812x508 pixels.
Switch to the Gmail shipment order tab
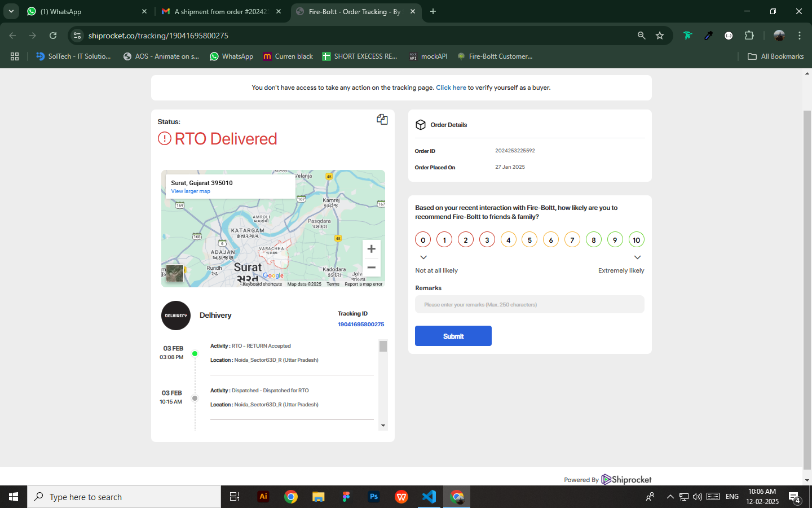pyautogui.click(x=220, y=11)
